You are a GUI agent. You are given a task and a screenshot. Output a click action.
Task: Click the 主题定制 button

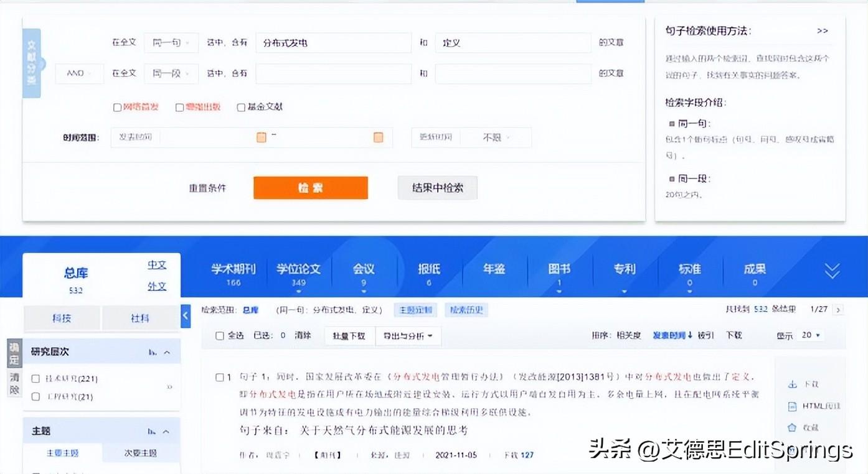click(x=416, y=310)
